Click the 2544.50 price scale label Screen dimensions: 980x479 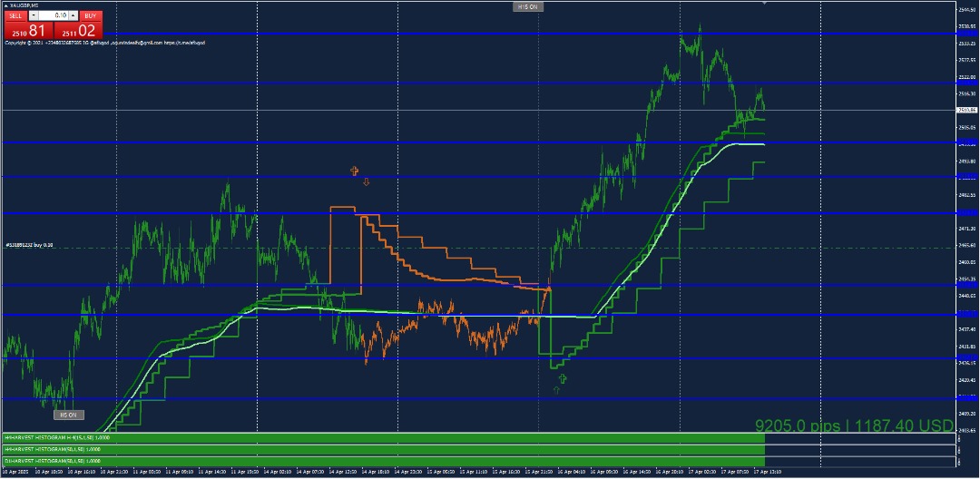coord(967,10)
